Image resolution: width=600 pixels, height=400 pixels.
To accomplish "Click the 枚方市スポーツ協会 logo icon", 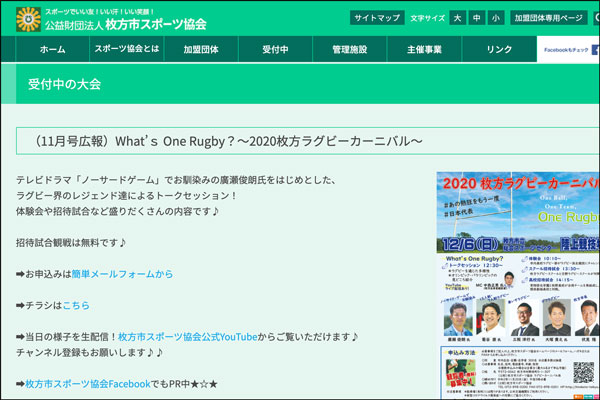I will [29, 18].
